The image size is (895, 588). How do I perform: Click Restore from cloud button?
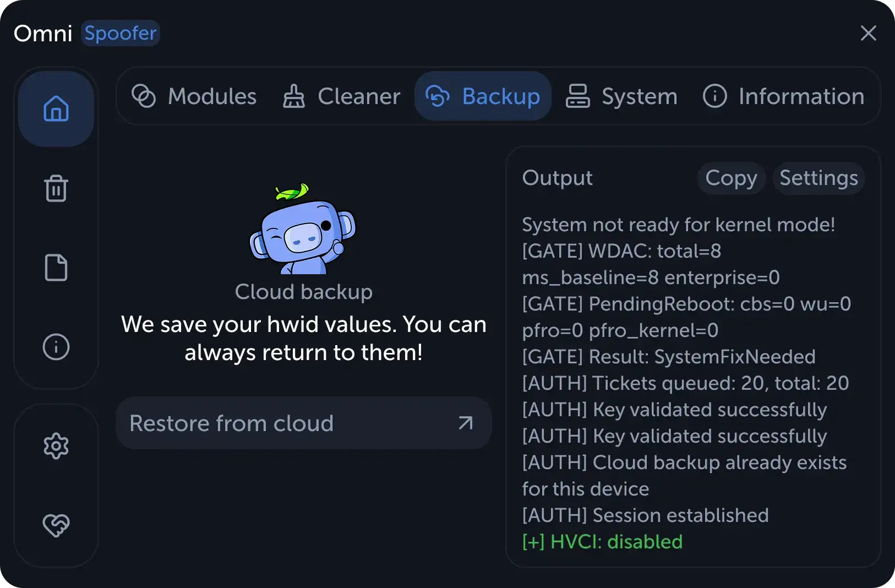(x=303, y=423)
